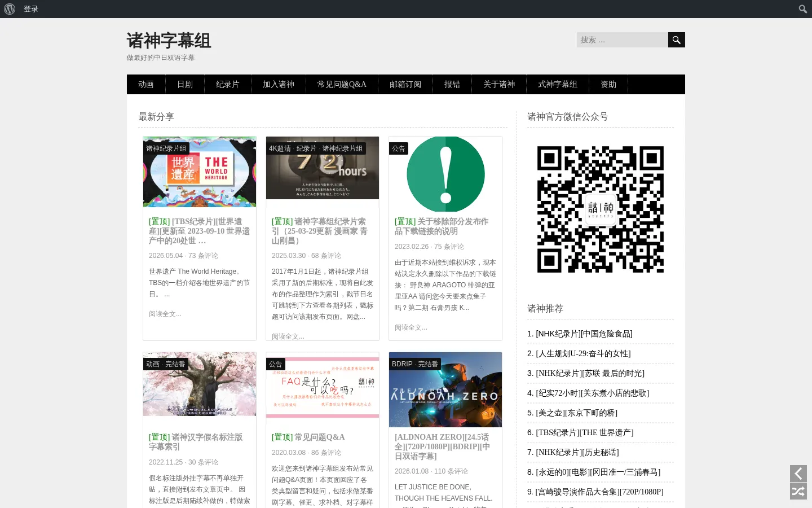The width and height of the screenshot is (812, 508).
Task: Open recommendation [美之壶][东京下町的桥]
Action: tap(576, 413)
